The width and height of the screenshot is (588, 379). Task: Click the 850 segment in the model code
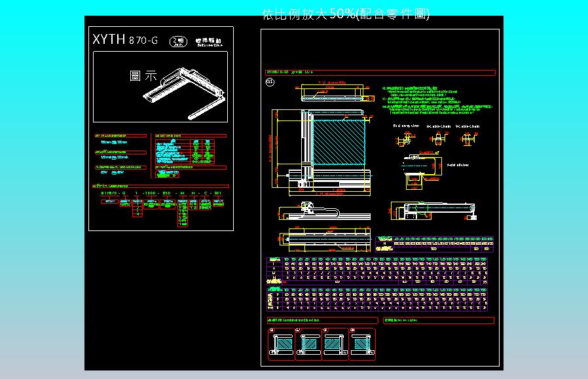point(166,193)
